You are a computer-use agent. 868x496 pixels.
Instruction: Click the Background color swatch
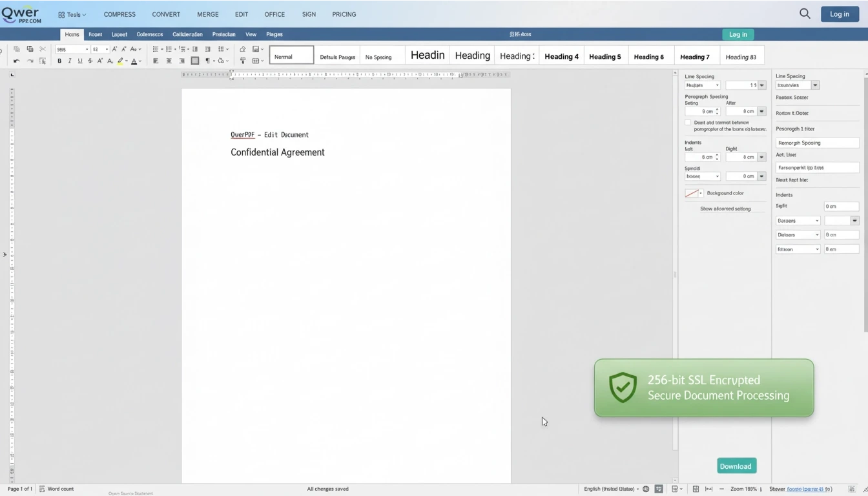click(691, 193)
